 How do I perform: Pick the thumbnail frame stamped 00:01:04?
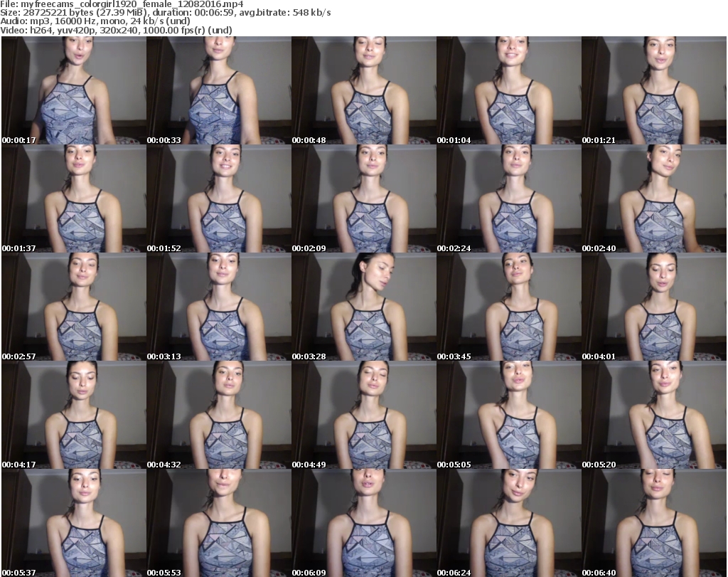pyautogui.click(x=509, y=90)
